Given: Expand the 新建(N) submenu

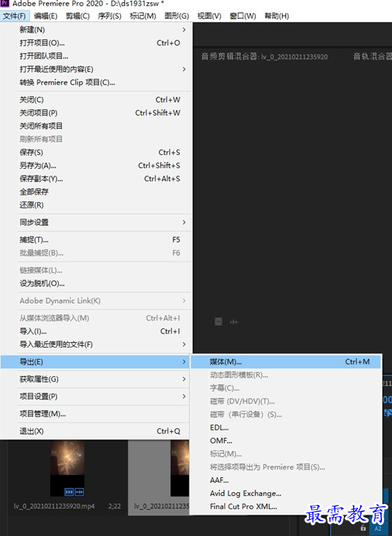Looking at the screenshot, I should 96,30.
